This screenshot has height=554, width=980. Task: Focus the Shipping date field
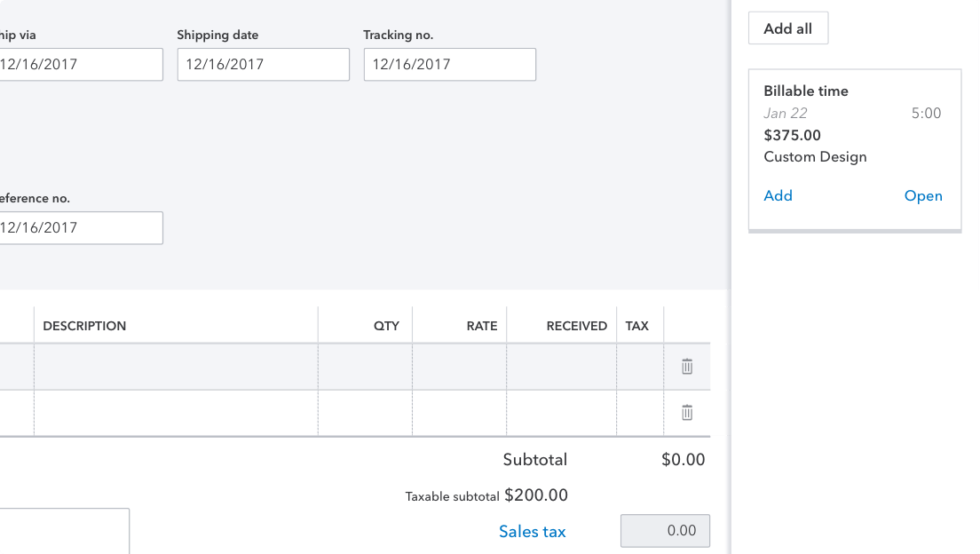[x=263, y=65]
